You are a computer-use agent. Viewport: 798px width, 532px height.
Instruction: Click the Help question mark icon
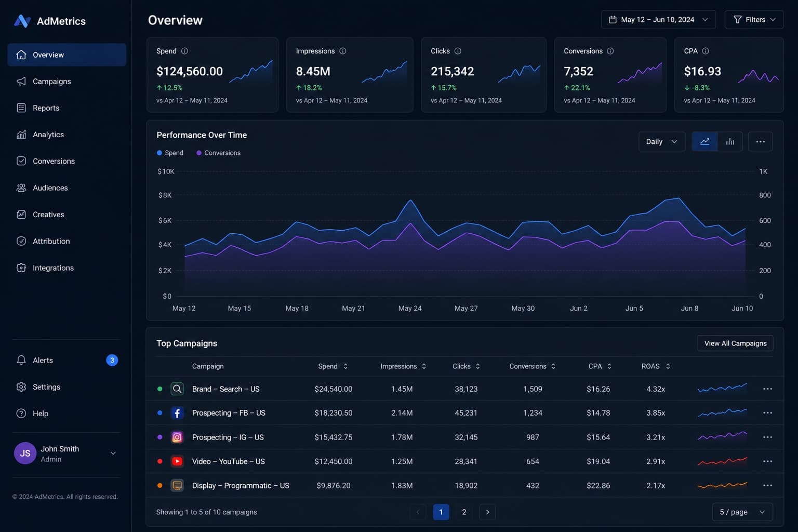click(x=21, y=414)
